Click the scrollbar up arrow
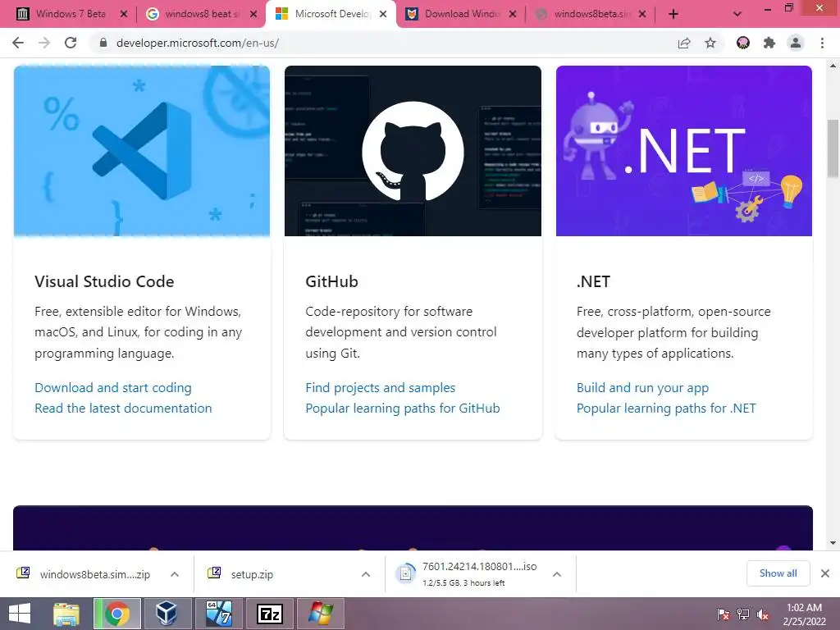 833,66
